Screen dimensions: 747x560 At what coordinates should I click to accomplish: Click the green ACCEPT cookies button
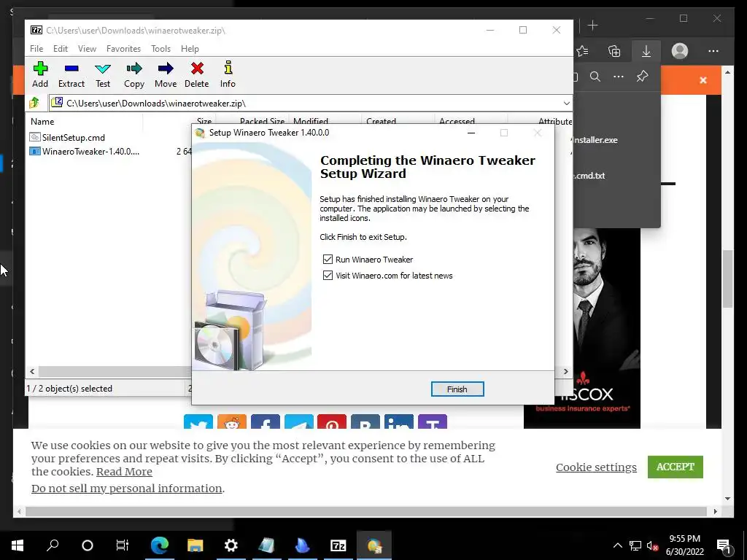tap(675, 467)
